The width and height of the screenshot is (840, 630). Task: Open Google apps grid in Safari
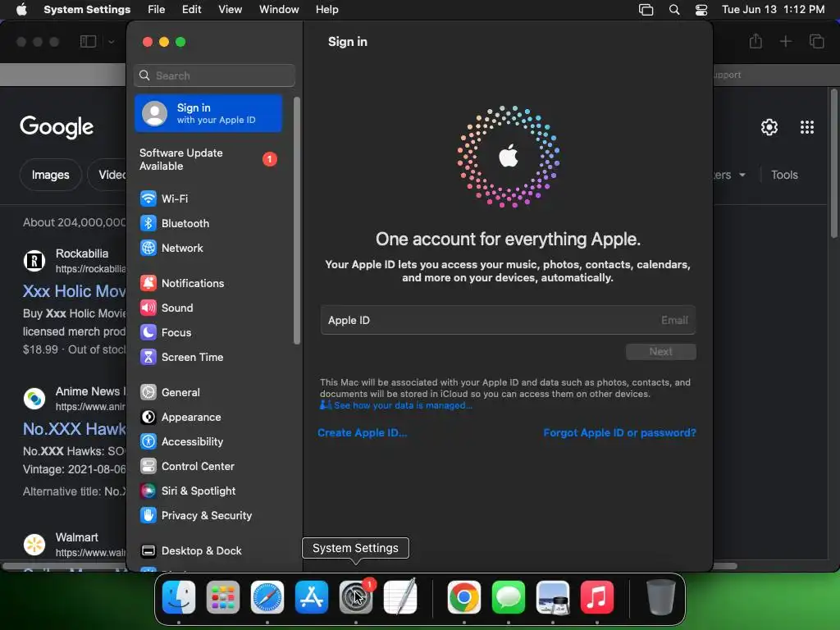pos(807,127)
